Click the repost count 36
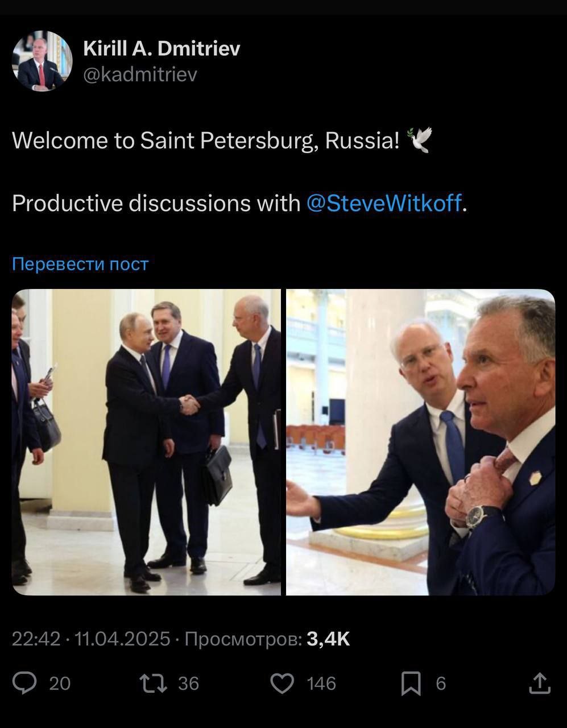Viewport: 567px width, 728px height. [188, 683]
